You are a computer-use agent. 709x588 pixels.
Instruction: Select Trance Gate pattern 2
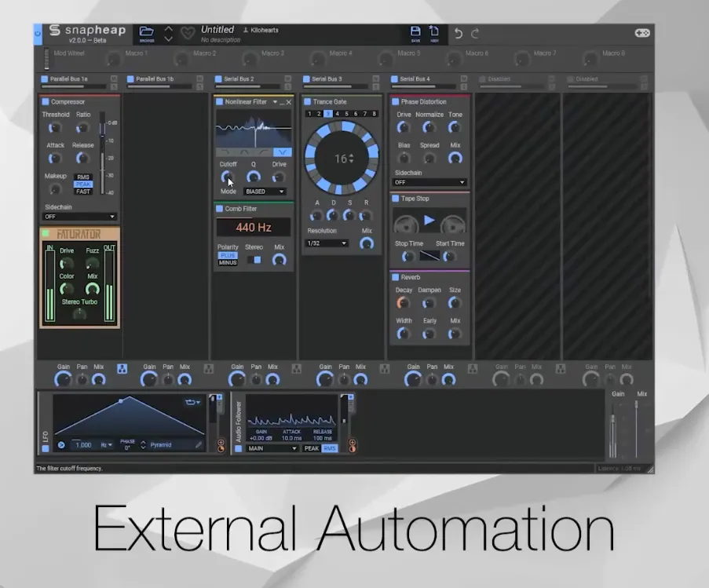(x=319, y=114)
